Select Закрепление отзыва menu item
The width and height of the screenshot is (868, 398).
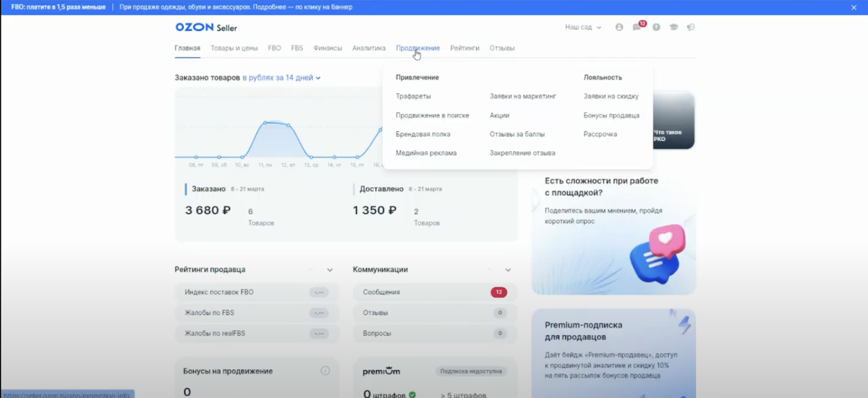pyautogui.click(x=522, y=153)
